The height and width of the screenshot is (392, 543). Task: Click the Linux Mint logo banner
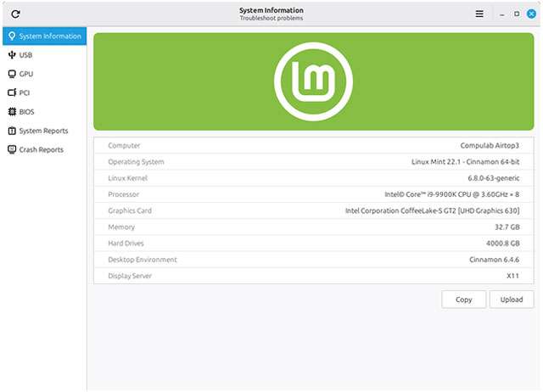click(314, 81)
